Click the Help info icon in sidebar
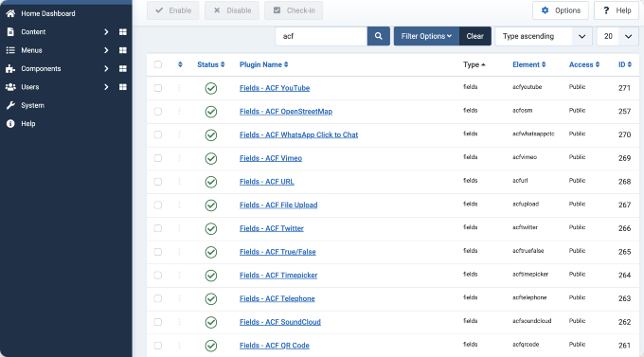This screenshot has height=357, width=644. tap(10, 124)
